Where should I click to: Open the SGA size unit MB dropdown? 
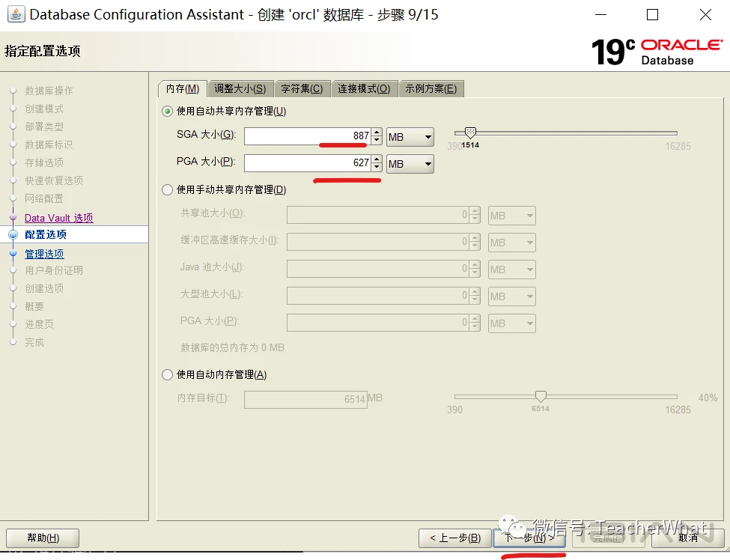[410, 137]
